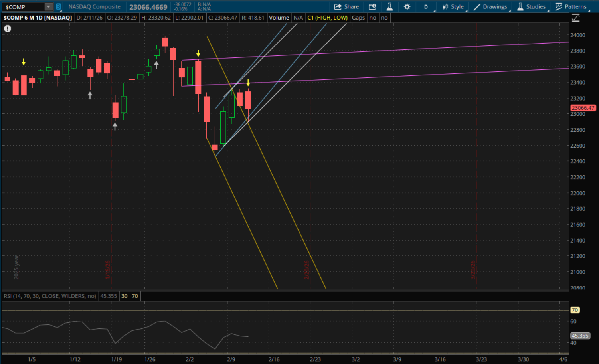The height and width of the screenshot is (364, 599).
Task: Expand the $COMP symbol dropdown arrow
Action: pyautogui.click(x=48, y=7)
